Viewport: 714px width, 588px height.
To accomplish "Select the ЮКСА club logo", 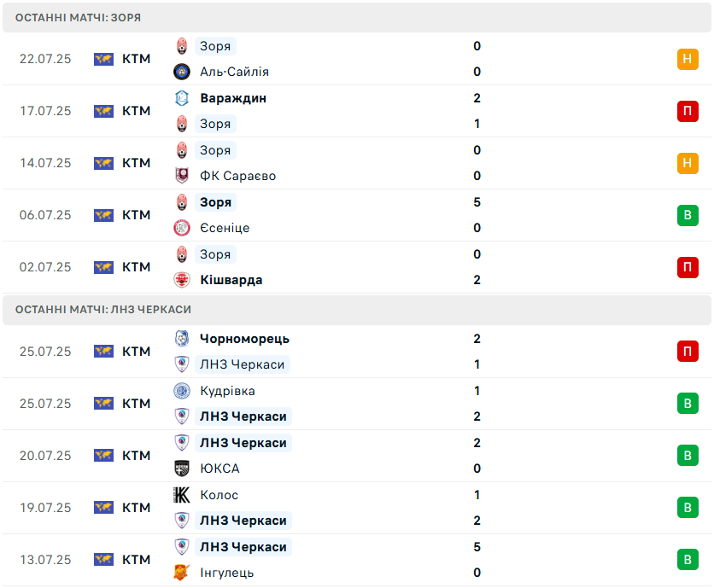I will coord(181,469).
